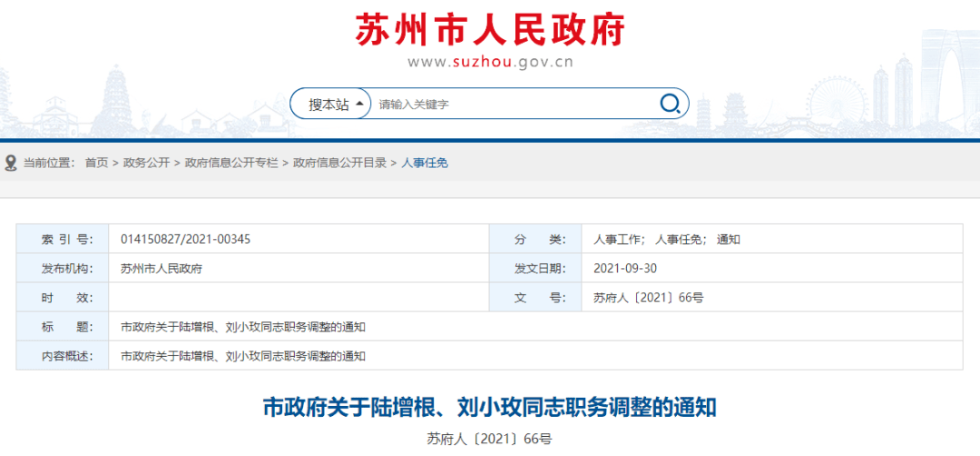The height and width of the screenshot is (456, 980).
Task: Open the 搜本站 search scope dropdown
Action: [x=330, y=104]
